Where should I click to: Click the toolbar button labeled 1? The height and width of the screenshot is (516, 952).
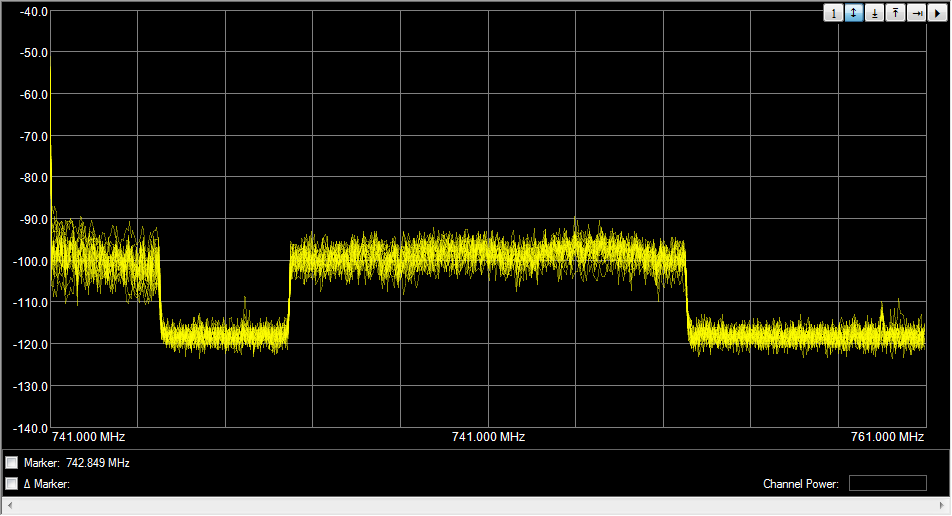(833, 14)
